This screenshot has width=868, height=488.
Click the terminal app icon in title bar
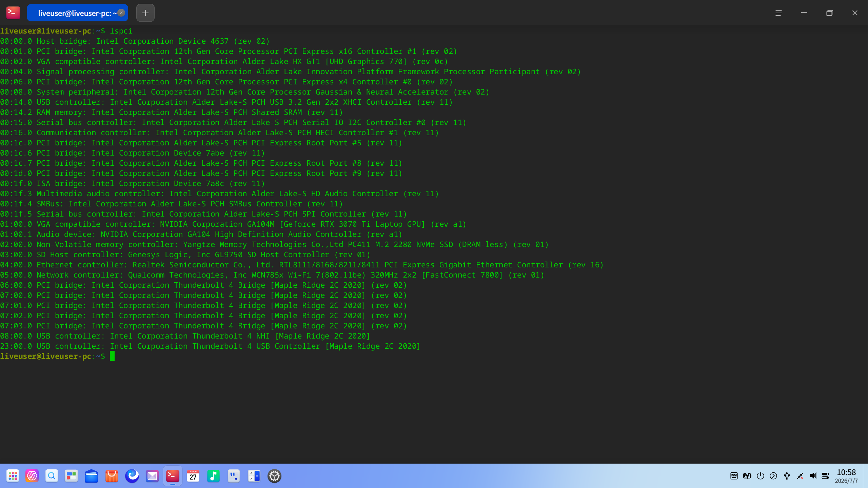coord(13,13)
